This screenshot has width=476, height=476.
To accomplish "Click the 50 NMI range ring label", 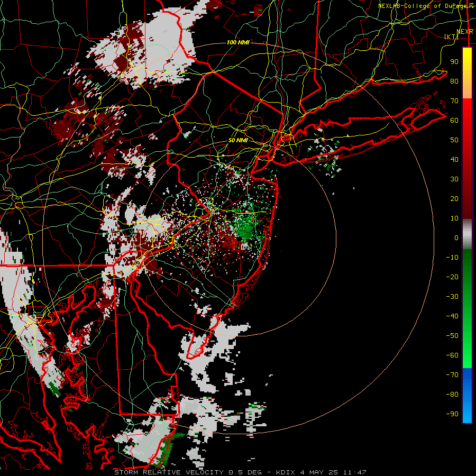I will (238, 140).
